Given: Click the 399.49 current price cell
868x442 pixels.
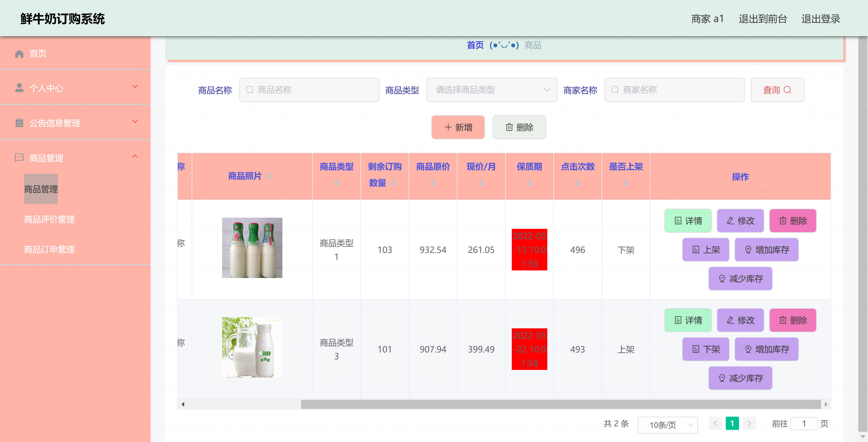Looking at the screenshot, I should click(x=481, y=349).
